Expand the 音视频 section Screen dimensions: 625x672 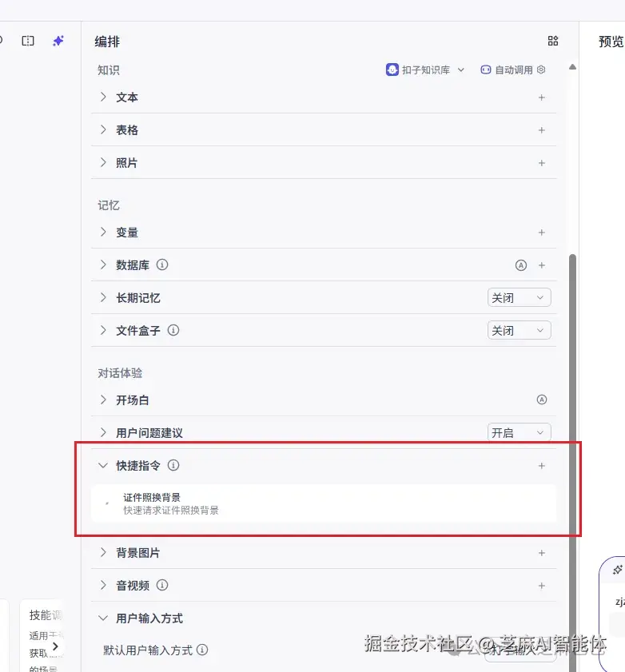(103, 585)
